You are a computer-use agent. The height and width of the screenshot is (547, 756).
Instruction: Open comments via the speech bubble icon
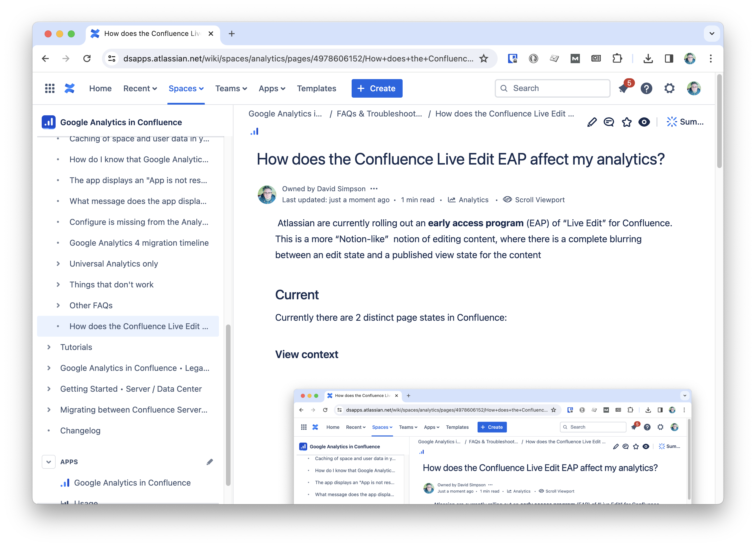point(609,122)
